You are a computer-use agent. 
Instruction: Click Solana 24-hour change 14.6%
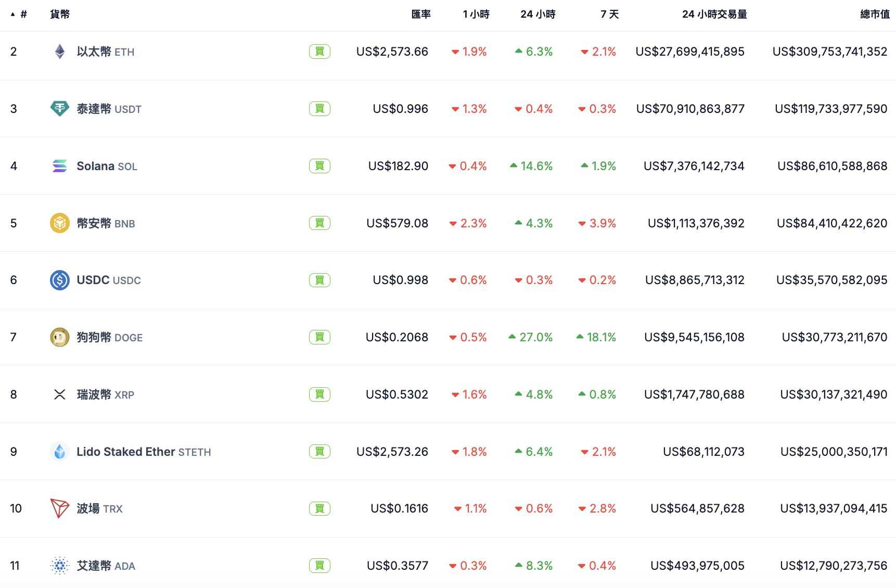pyautogui.click(x=531, y=166)
